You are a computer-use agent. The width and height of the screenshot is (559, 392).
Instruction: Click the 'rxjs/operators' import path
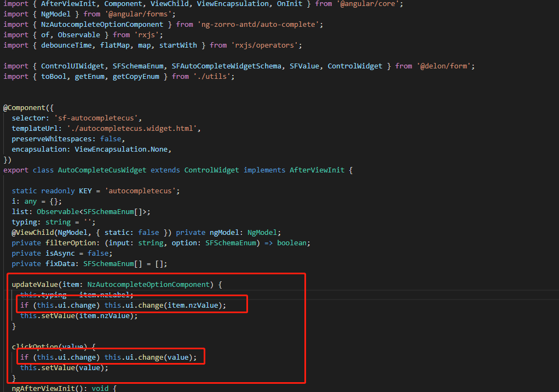264,45
